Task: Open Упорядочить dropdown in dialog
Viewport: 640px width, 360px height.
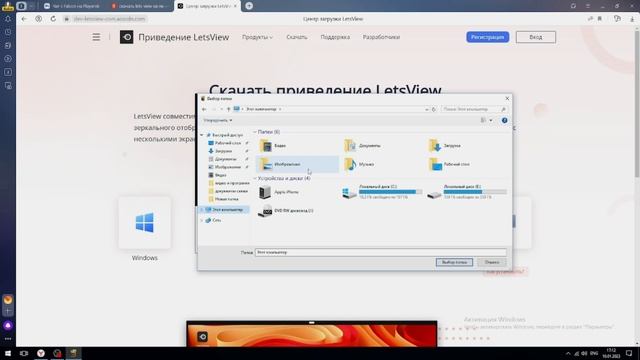Action: click(x=218, y=120)
